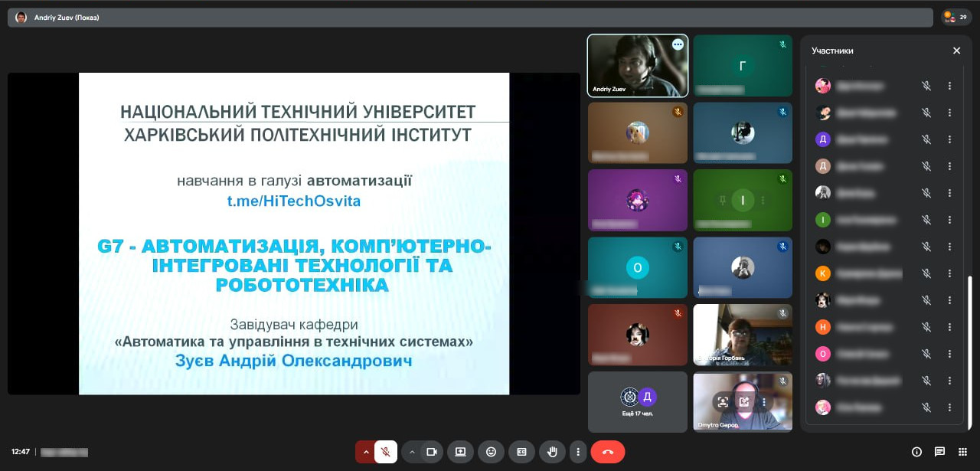The width and height of the screenshot is (980, 471).
Task: Click the purple tile mute indicator
Action: 678,179
